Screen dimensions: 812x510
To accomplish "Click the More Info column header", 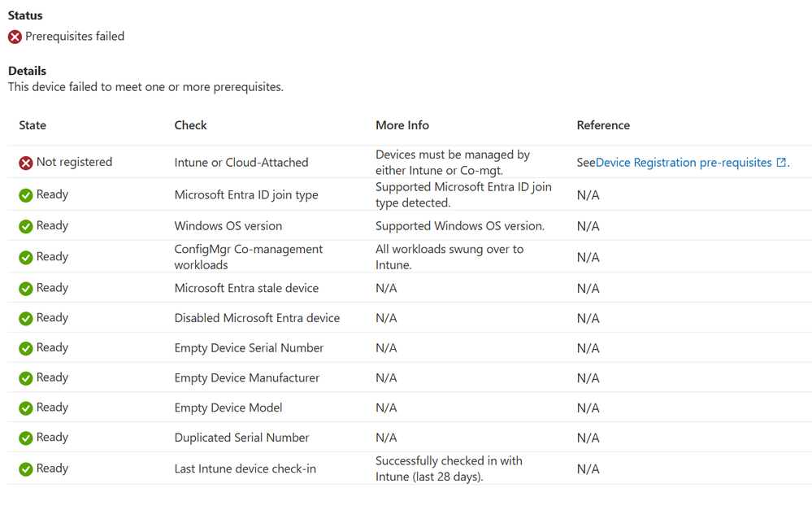I will pyautogui.click(x=402, y=125).
